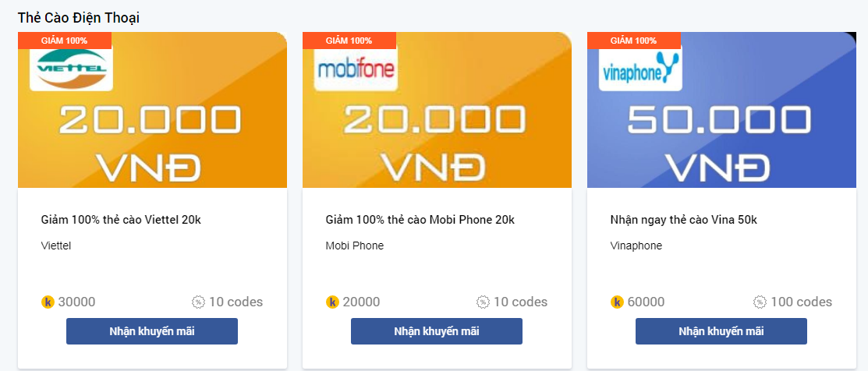The height and width of the screenshot is (371, 868).
Task: Click percent icon on Viettel card
Action: pos(198,302)
